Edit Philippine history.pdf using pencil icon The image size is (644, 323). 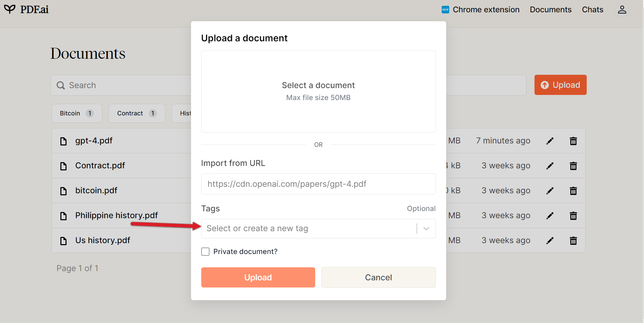tap(550, 216)
